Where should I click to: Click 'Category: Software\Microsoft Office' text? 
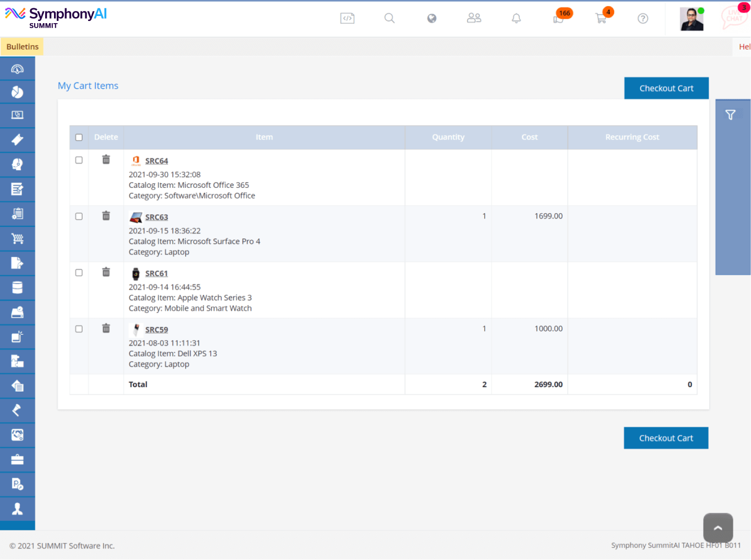pyautogui.click(x=192, y=195)
